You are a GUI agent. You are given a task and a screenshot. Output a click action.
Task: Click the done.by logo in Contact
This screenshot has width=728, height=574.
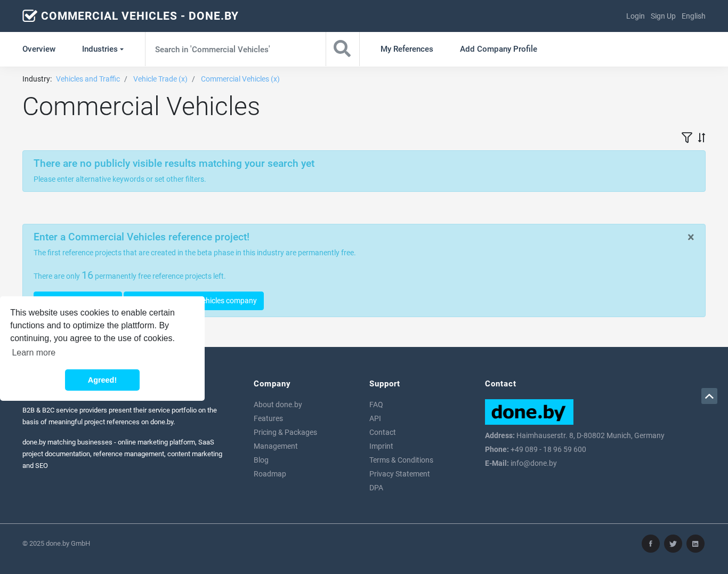(x=529, y=412)
